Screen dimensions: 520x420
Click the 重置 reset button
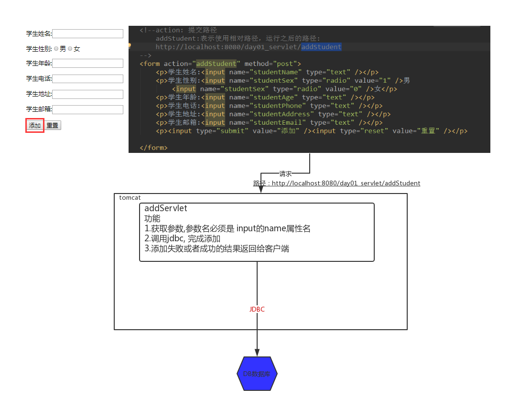click(53, 125)
